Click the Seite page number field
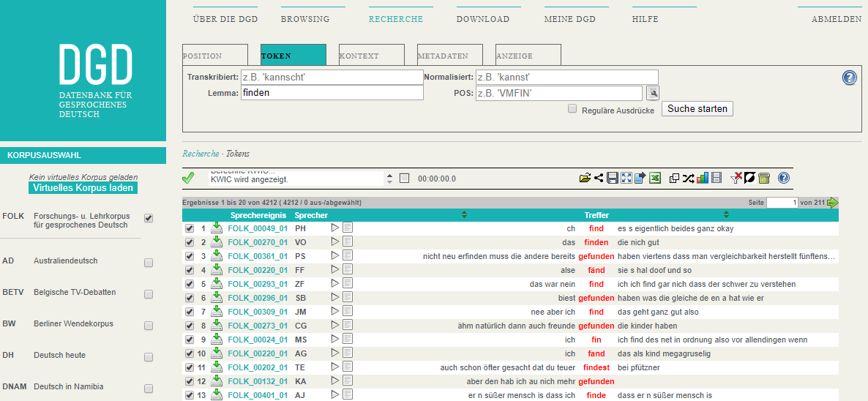Image resolution: width=868 pixels, height=401 pixels. click(782, 203)
